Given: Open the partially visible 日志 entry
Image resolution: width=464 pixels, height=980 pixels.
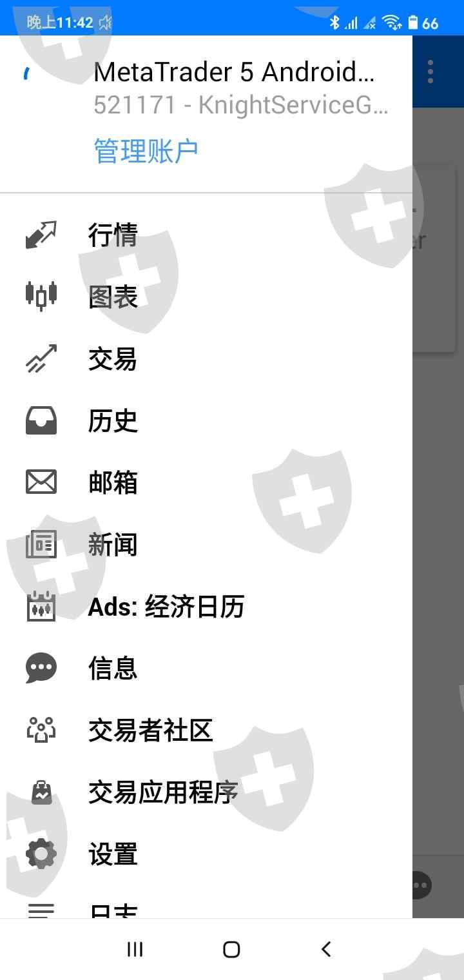Looking at the screenshot, I should point(206,909).
